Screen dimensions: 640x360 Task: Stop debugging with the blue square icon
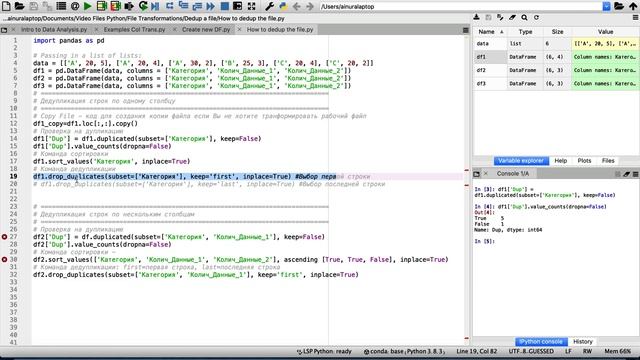click(224, 6)
